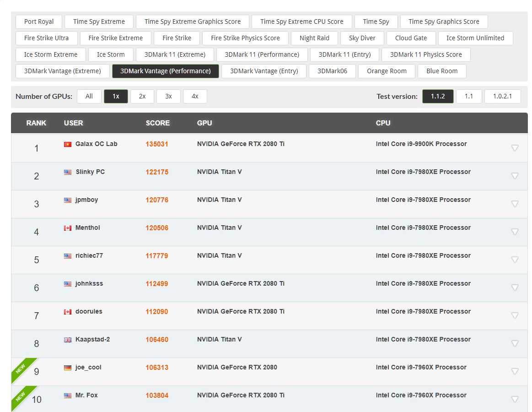Select the Orange Room benchmark
Viewport: 532px width, 412px height.
click(387, 71)
